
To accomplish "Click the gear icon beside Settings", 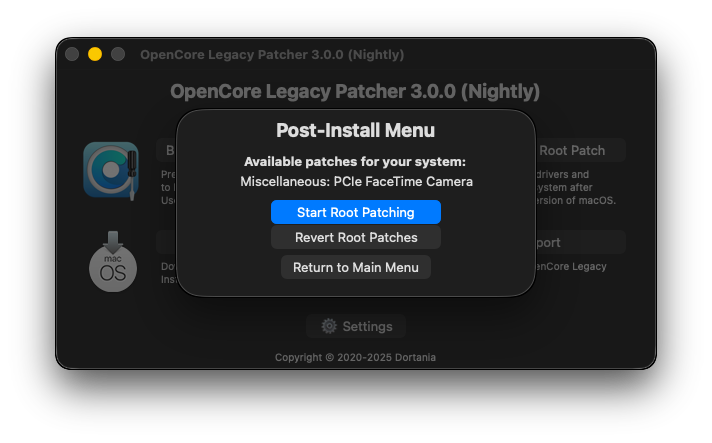I will [x=329, y=326].
